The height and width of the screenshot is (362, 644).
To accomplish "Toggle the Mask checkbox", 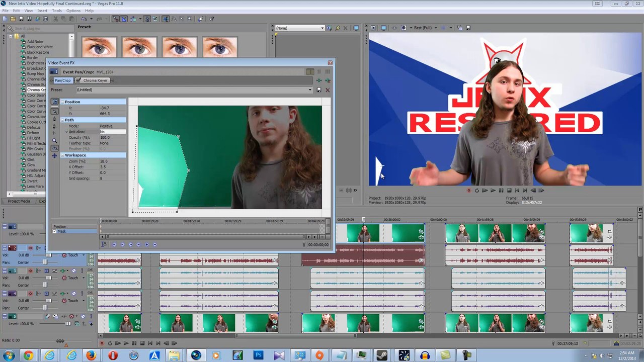I will [x=54, y=231].
